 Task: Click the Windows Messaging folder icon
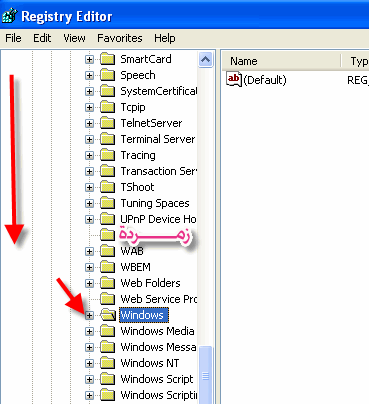[x=107, y=347]
